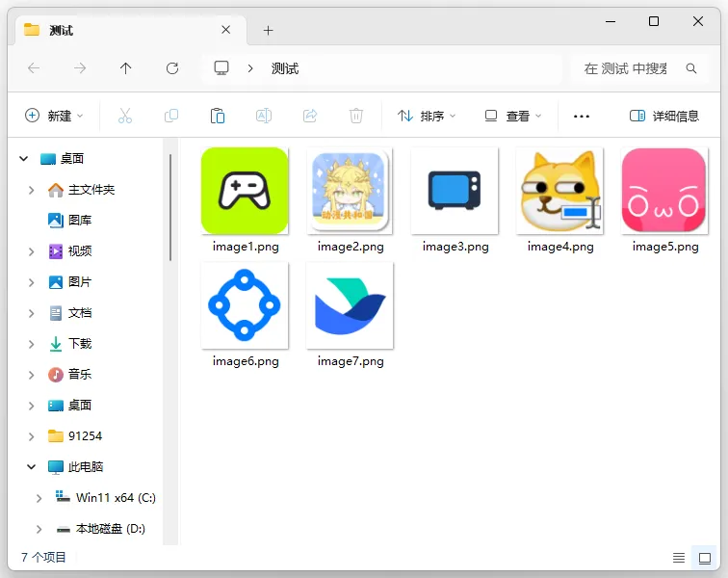Click the Copy icon in toolbar

171,116
